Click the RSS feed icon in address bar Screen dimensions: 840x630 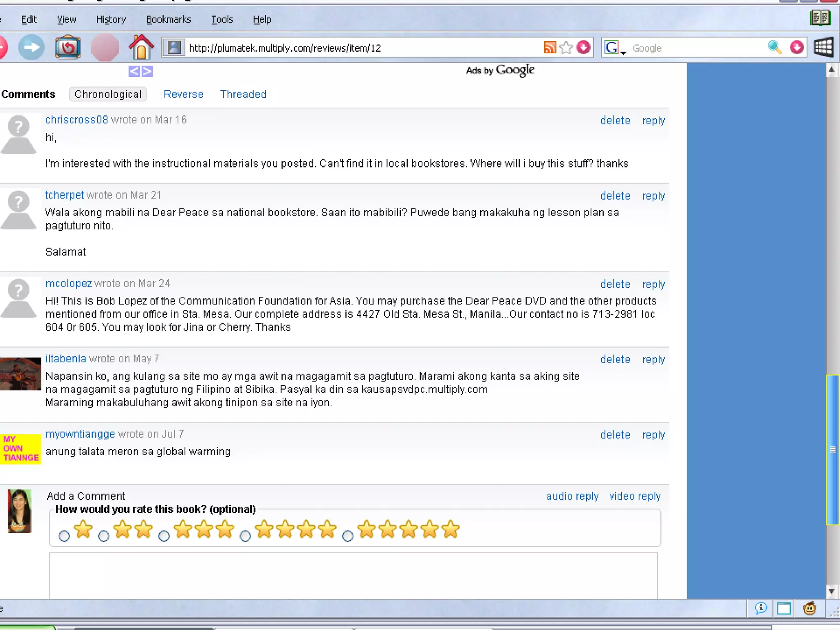[550, 48]
